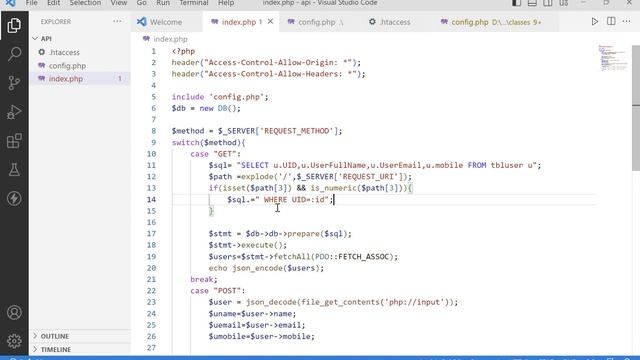Click the switch($method) line
640x360 pixels.
[209, 142]
